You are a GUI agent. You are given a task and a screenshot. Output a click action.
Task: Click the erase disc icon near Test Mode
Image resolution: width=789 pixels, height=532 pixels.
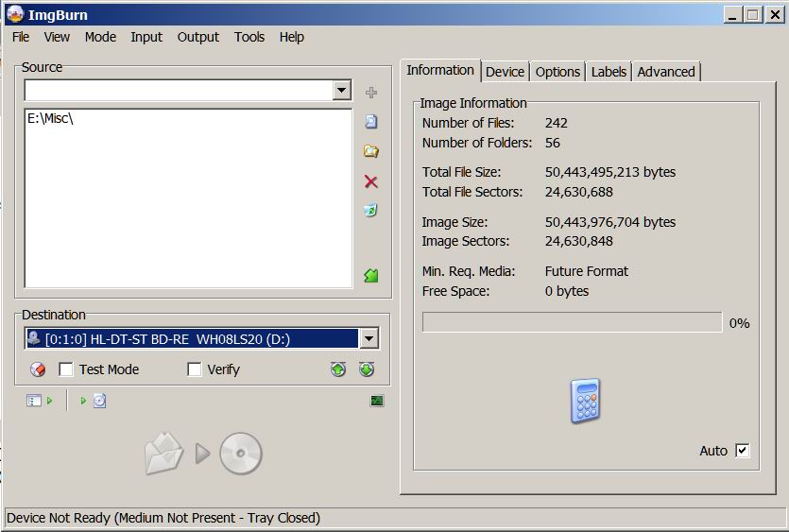(x=38, y=369)
